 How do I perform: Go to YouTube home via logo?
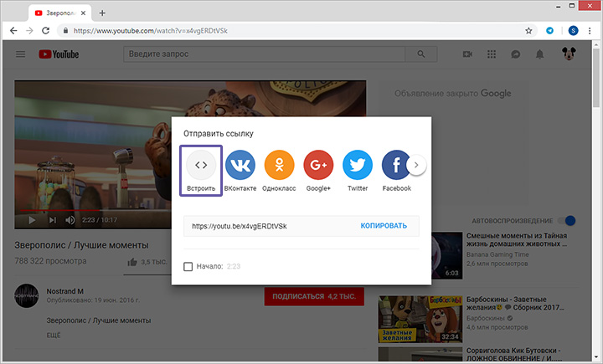[59, 54]
